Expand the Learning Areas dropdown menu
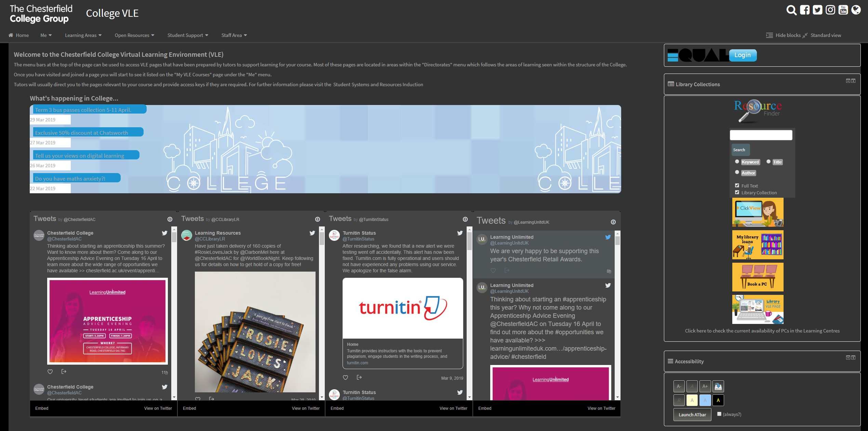 pyautogui.click(x=83, y=35)
